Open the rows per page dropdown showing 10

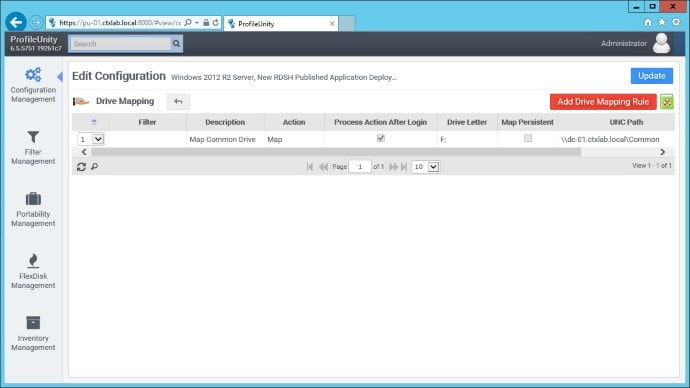(426, 167)
